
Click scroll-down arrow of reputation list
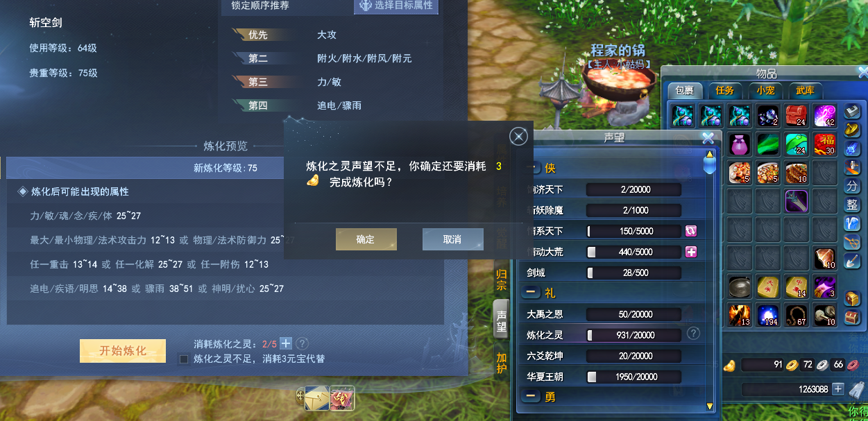click(x=709, y=406)
